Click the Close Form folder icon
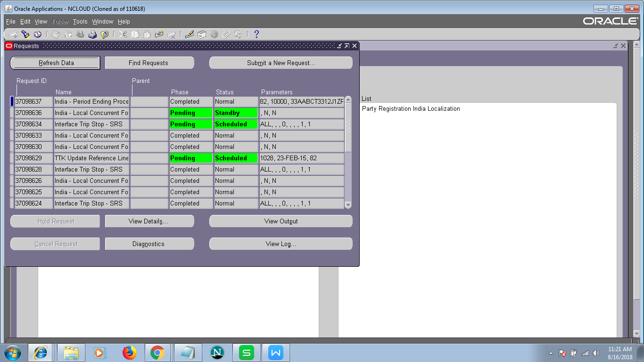 coord(105,34)
